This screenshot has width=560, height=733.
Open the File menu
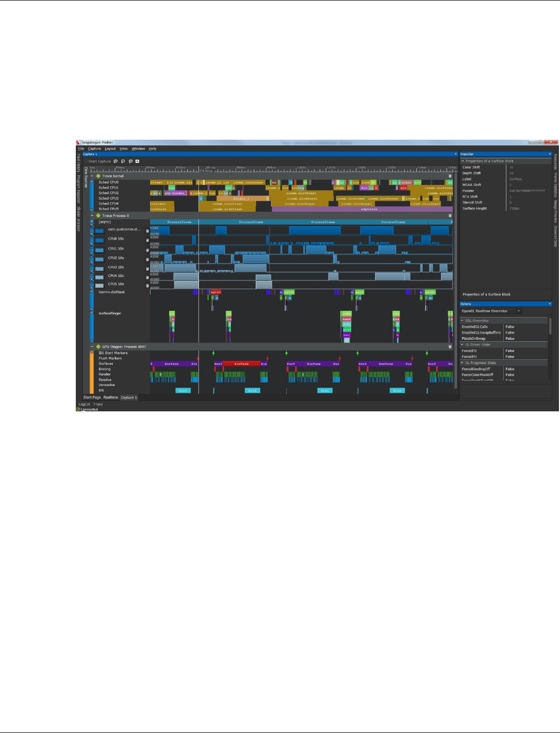click(x=81, y=148)
